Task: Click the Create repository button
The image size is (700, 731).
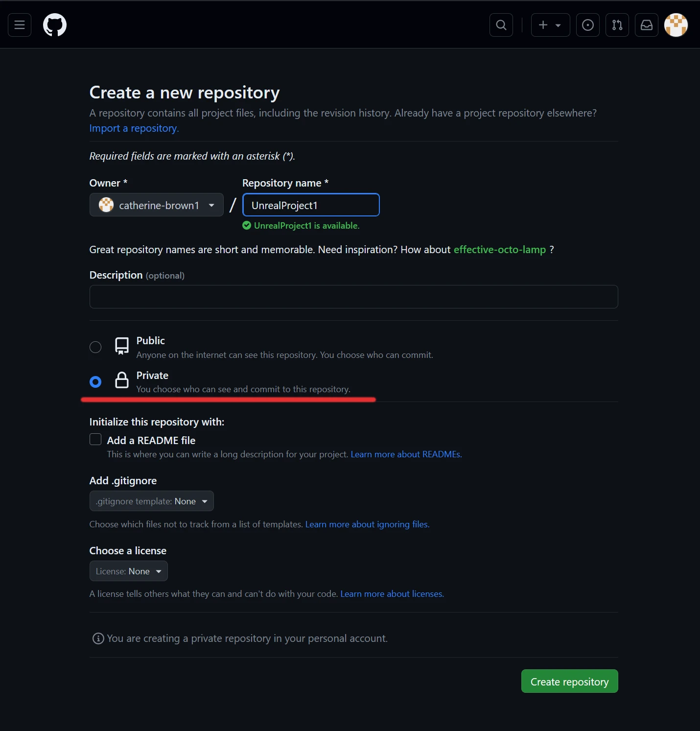Action: coord(569,681)
